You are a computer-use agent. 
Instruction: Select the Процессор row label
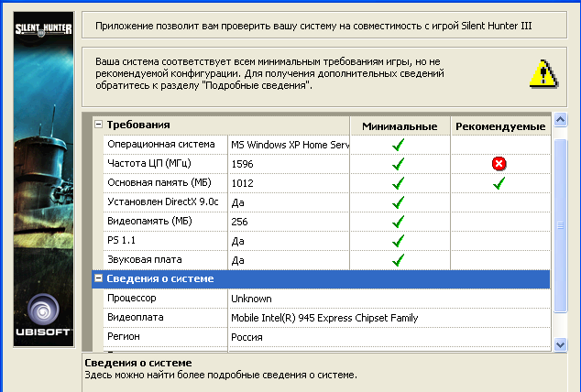point(132,299)
